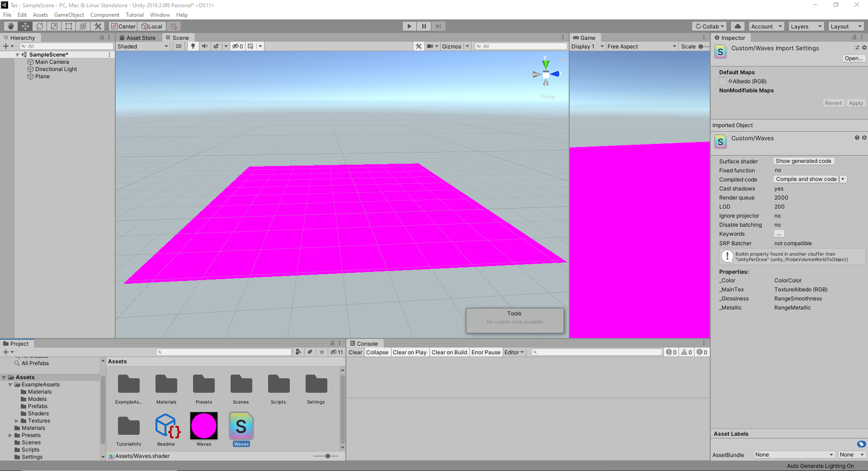
Task: Collapse the ExampleAssets folder in Project tree
Action: 10,385
